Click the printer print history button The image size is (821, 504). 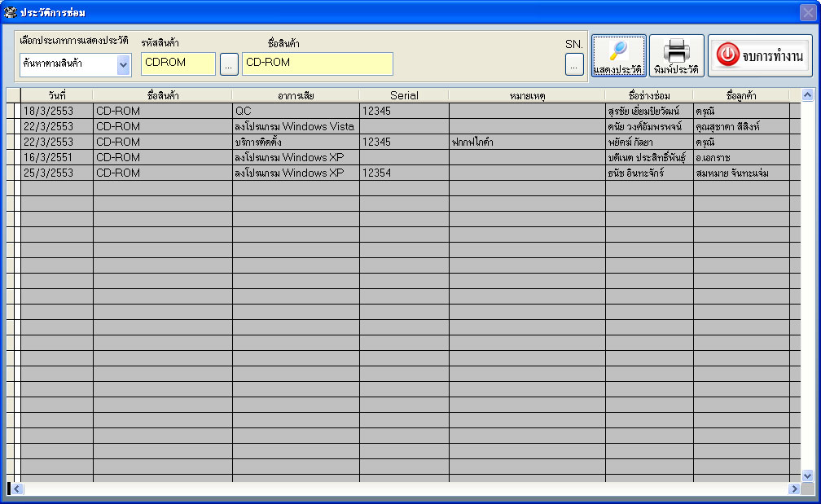point(676,56)
